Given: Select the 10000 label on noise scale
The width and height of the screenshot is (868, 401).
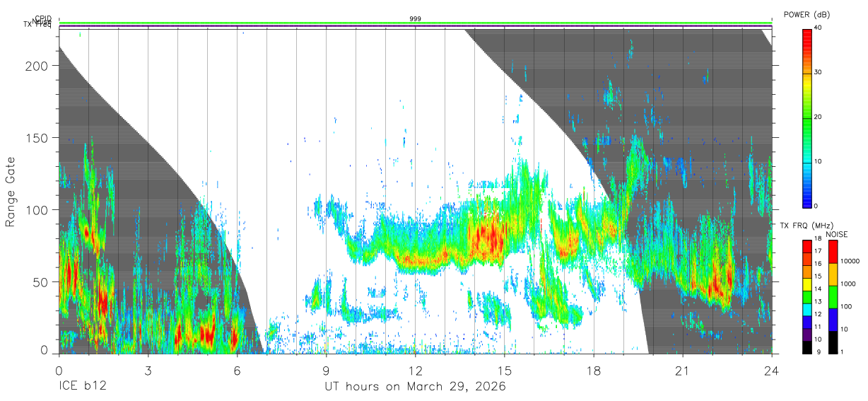Looking at the screenshot, I should coord(851,262).
